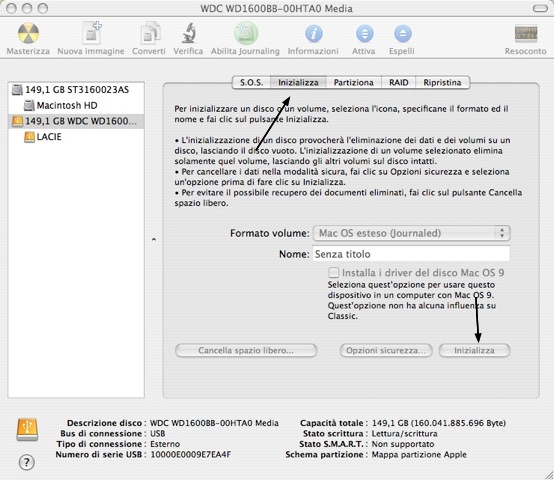Click into the Nome text field

tap(411, 254)
